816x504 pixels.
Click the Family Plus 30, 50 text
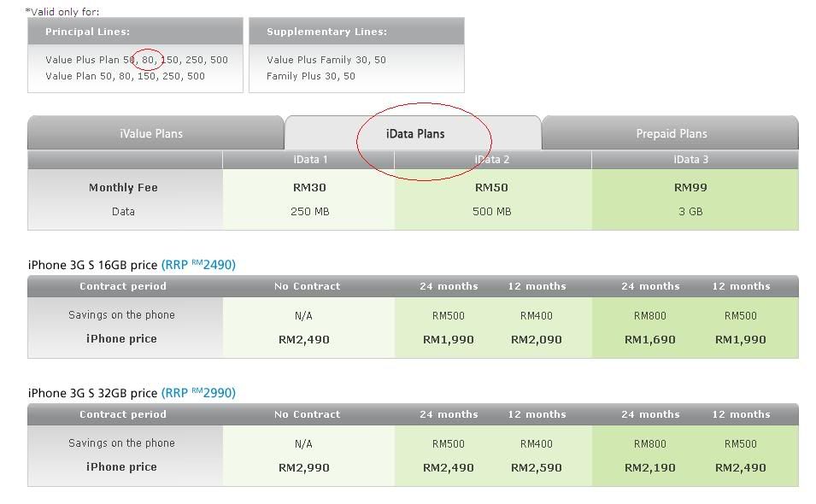point(311,76)
